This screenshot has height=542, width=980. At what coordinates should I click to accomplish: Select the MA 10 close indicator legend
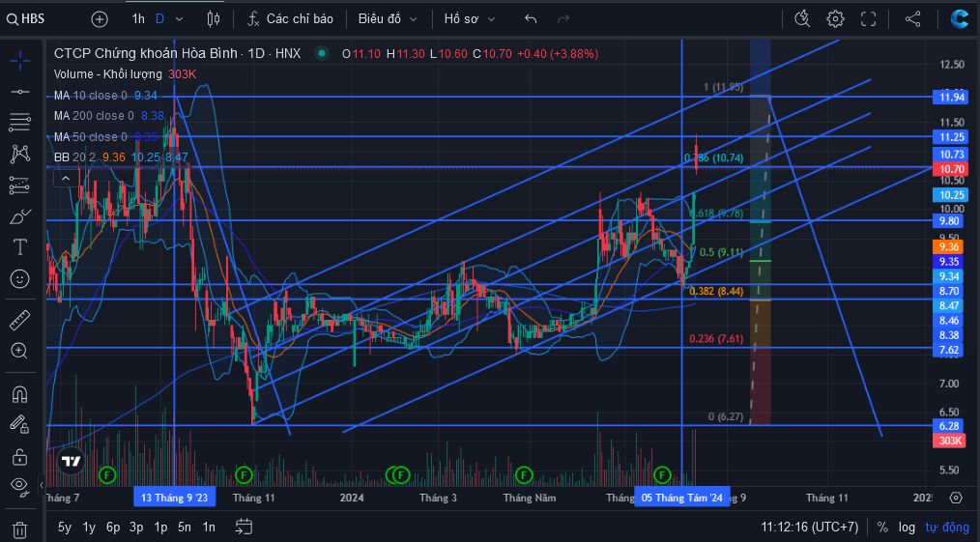coord(91,96)
